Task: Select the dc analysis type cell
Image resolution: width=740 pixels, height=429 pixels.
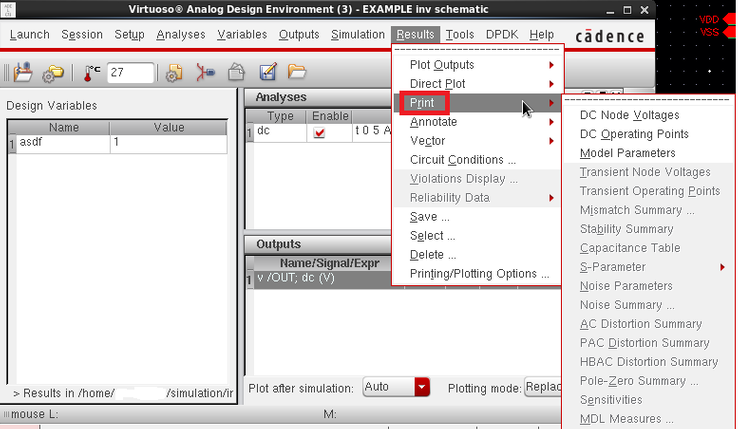Action: coord(280,132)
